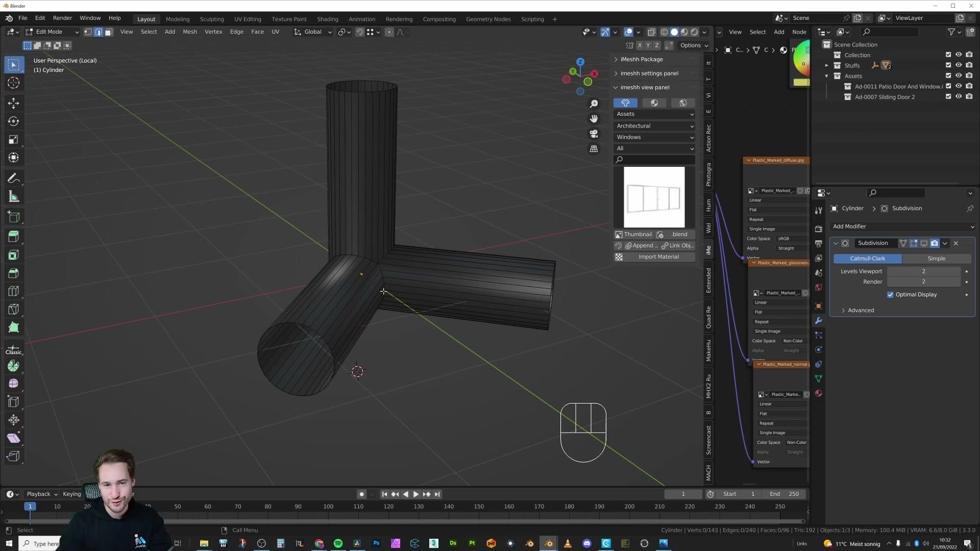Click the Thumbnail button
The width and height of the screenshot is (980, 551).
(x=633, y=235)
